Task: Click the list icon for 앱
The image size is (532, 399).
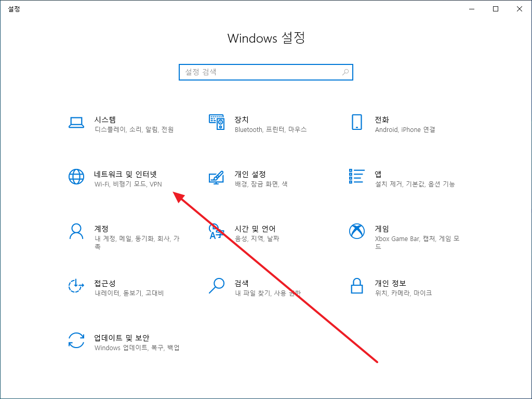Action: click(356, 177)
